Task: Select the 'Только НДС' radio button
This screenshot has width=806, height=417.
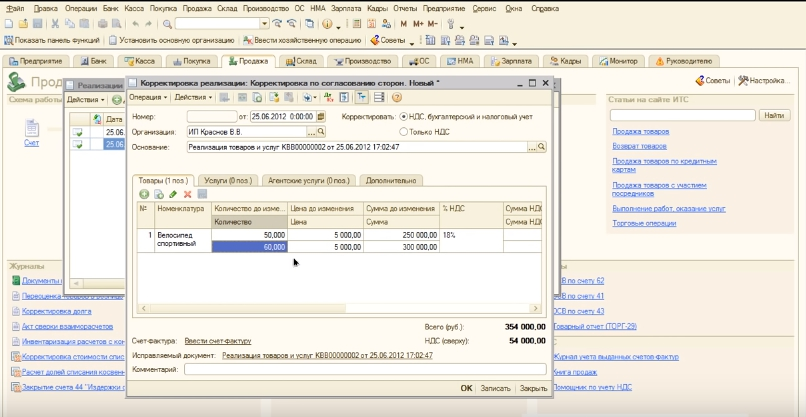Action: 404,132
